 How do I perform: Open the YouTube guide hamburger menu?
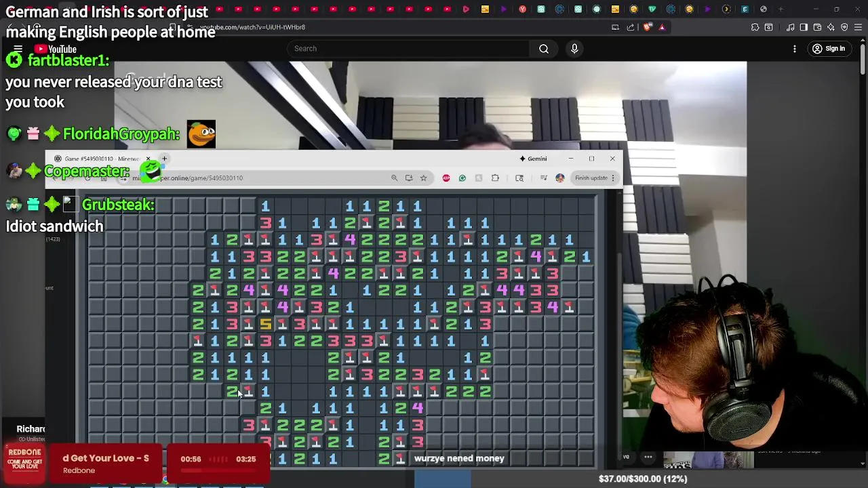point(18,49)
